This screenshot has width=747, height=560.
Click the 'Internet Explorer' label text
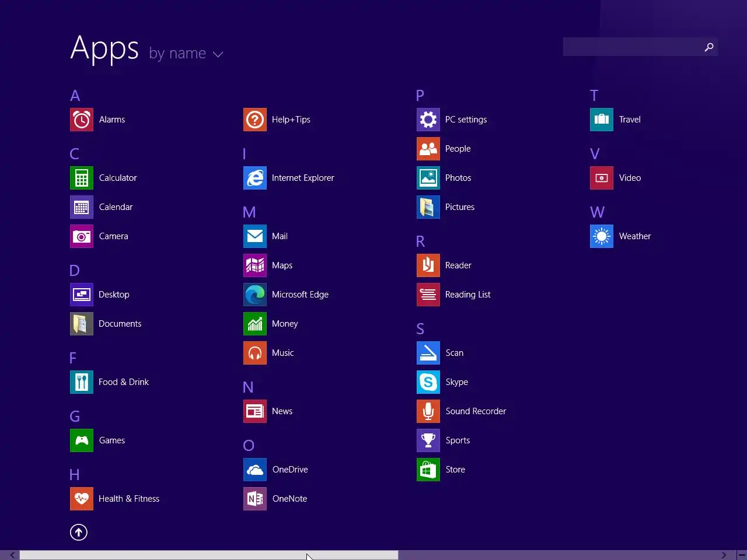(x=303, y=178)
